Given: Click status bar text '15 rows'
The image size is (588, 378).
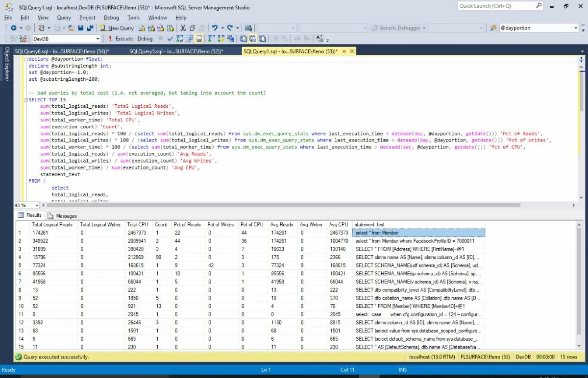Looking at the screenshot, I should tap(568, 357).
